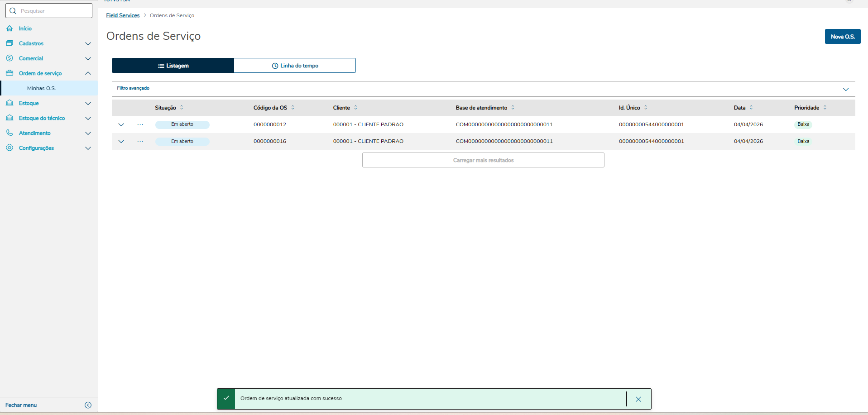Sort table by Situação column

click(182, 108)
